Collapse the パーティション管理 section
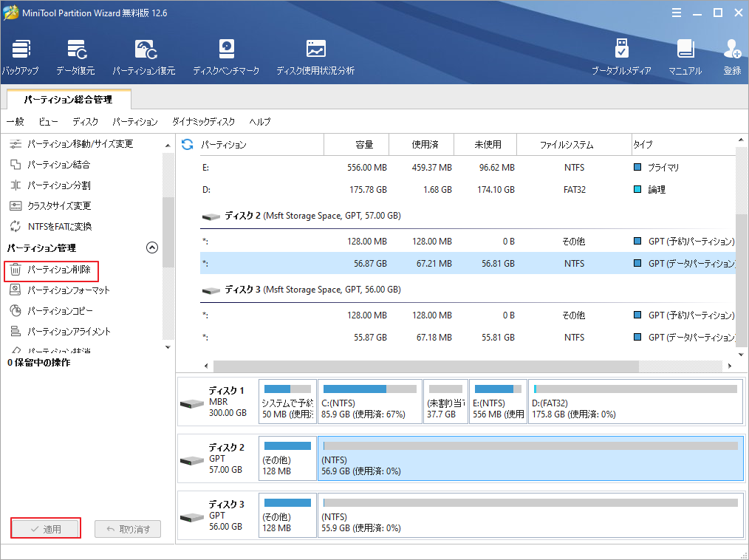749x560 pixels. pyautogui.click(x=152, y=248)
